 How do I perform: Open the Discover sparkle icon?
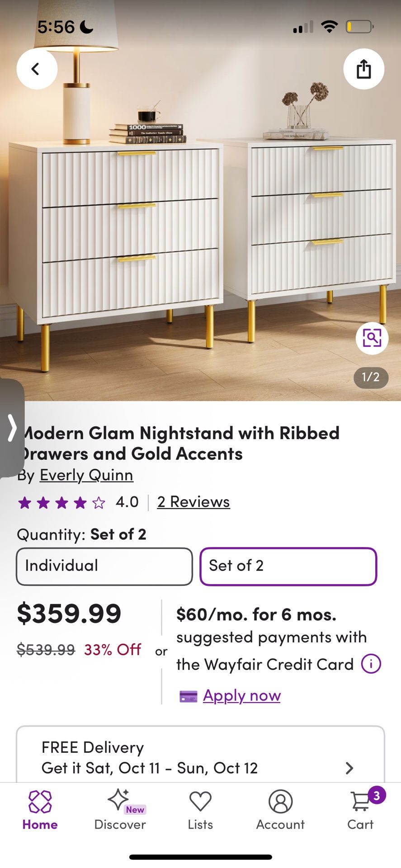click(x=119, y=799)
